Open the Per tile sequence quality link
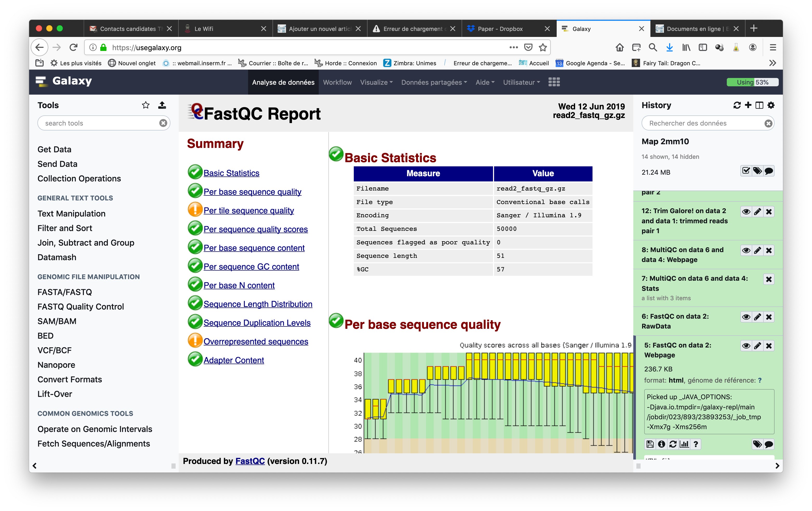Image resolution: width=812 pixels, height=511 pixels. (x=249, y=210)
